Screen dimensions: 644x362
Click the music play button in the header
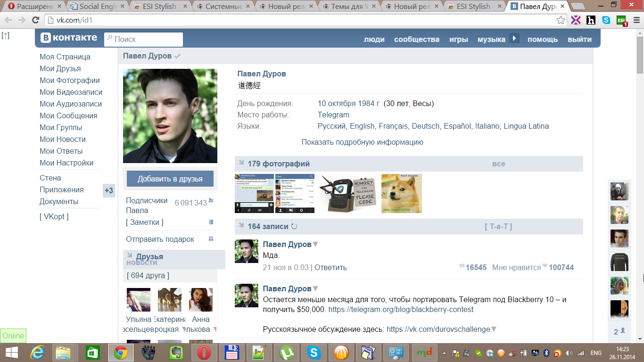coord(514,38)
